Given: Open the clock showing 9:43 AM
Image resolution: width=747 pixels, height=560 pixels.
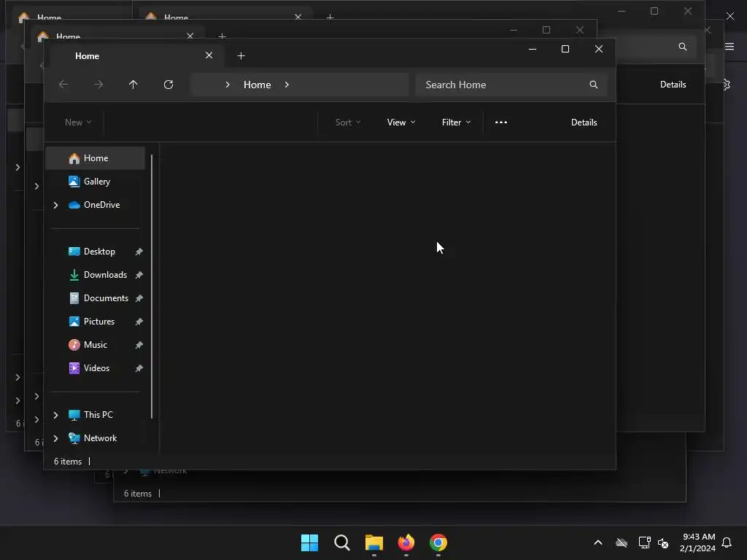Looking at the screenshot, I should tap(697, 542).
